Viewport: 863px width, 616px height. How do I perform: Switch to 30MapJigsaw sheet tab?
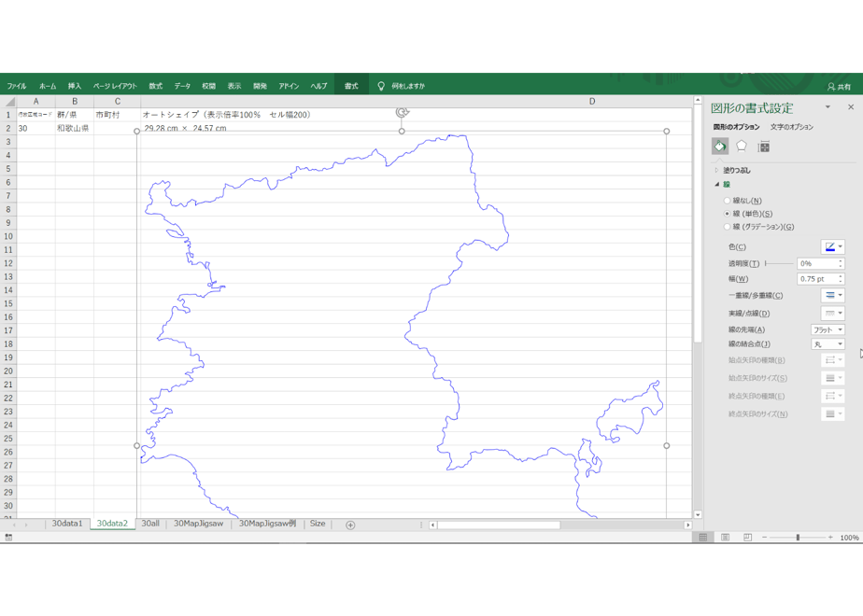point(199,524)
